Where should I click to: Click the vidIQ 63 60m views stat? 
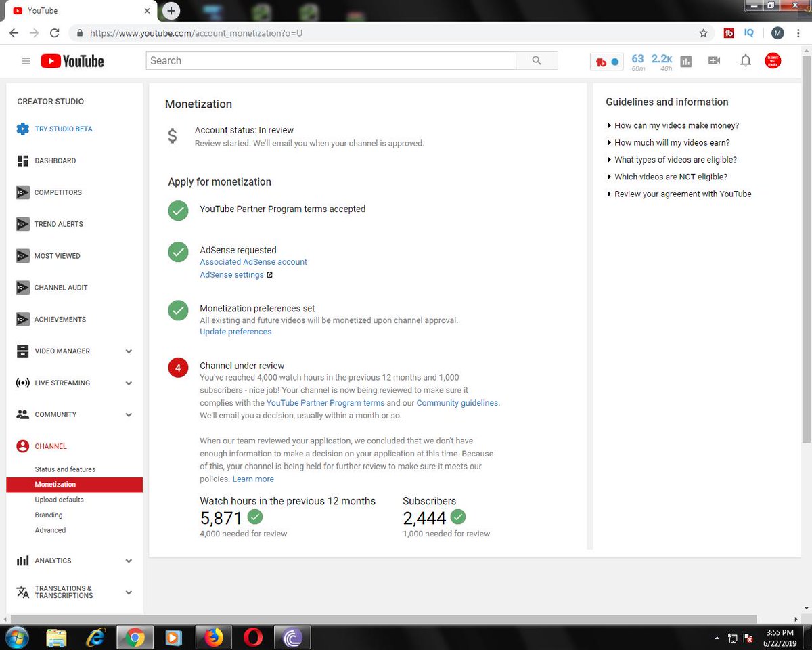(637, 62)
